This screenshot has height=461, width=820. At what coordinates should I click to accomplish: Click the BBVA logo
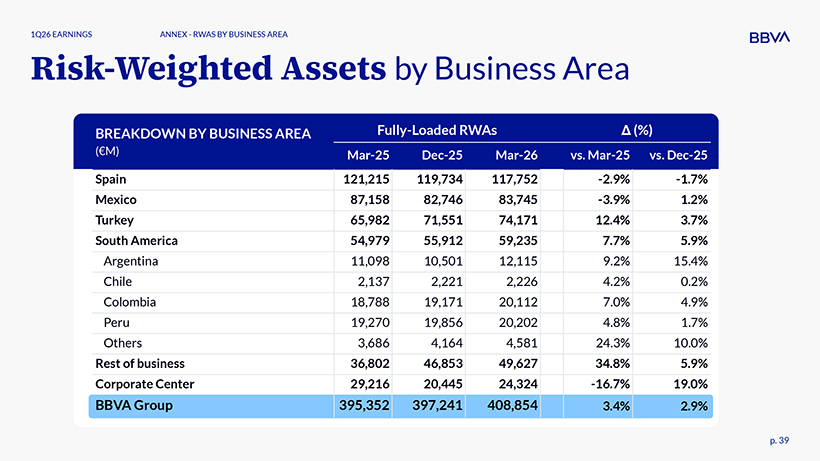point(769,37)
